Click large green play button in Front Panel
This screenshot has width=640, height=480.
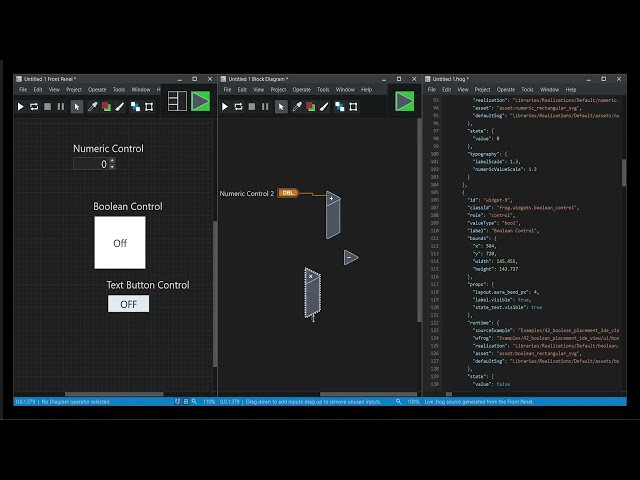click(x=200, y=101)
